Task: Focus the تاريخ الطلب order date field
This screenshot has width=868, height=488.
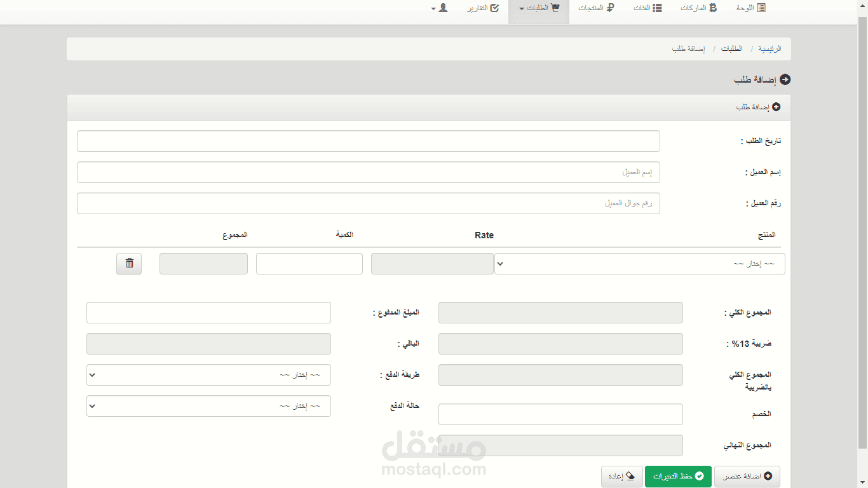Action: click(x=369, y=141)
